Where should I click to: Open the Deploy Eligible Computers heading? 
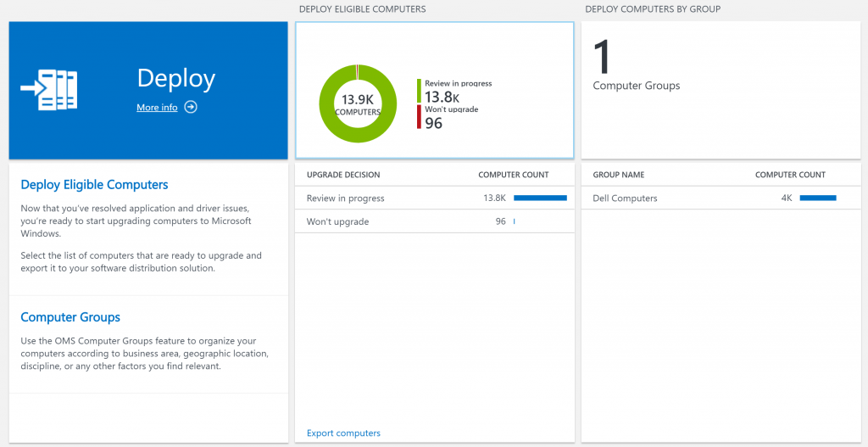pos(94,185)
